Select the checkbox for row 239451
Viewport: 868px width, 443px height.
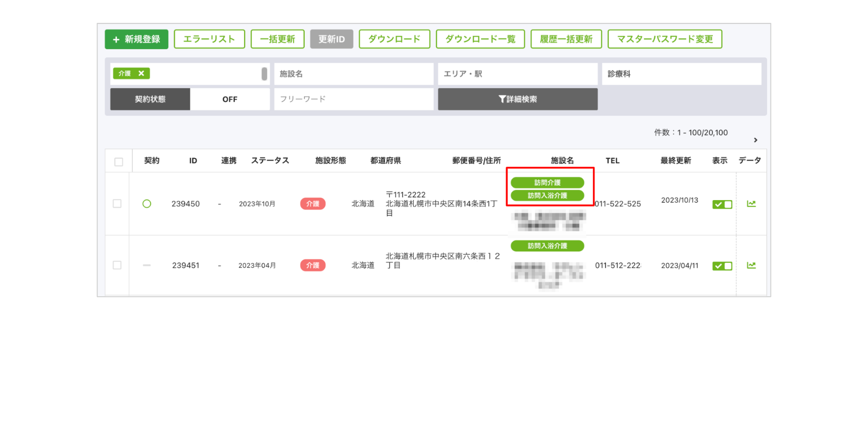point(117,265)
